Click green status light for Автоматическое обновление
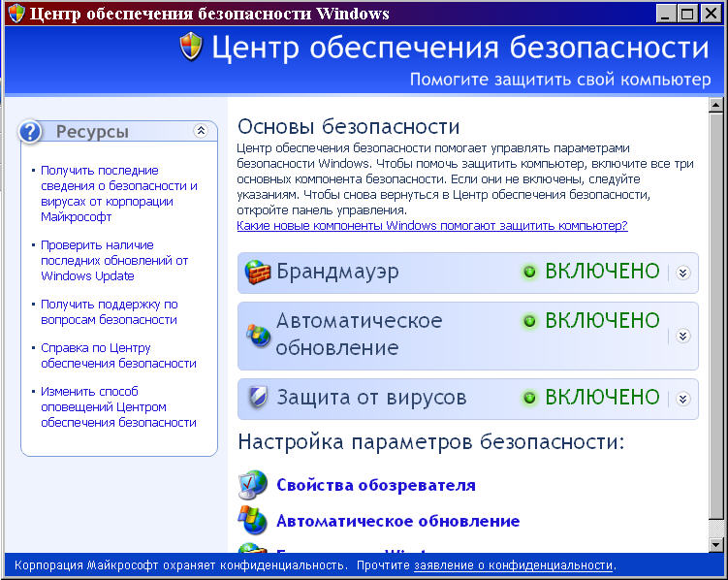Image resolution: width=728 pixels, height=580 pixels. tap(529, 321)
